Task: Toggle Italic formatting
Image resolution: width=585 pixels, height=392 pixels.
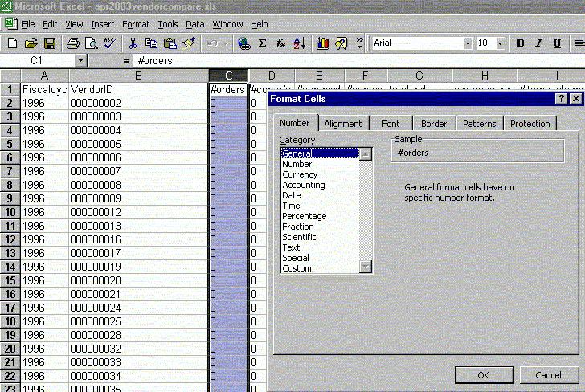Action: (x=538, y=43)
